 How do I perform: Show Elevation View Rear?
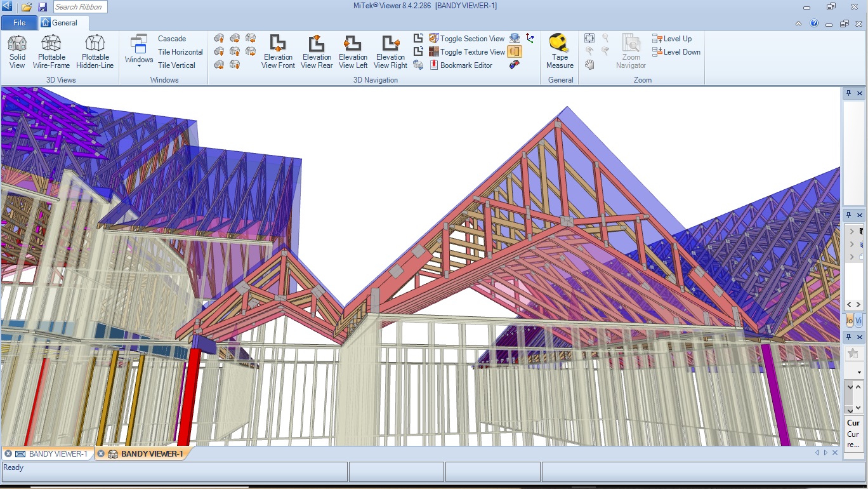tap(317, 51)
